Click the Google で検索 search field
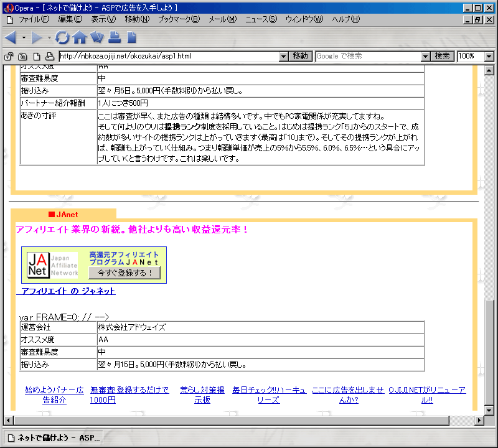The height and width of the screenshot is (448, 498). 368,56
